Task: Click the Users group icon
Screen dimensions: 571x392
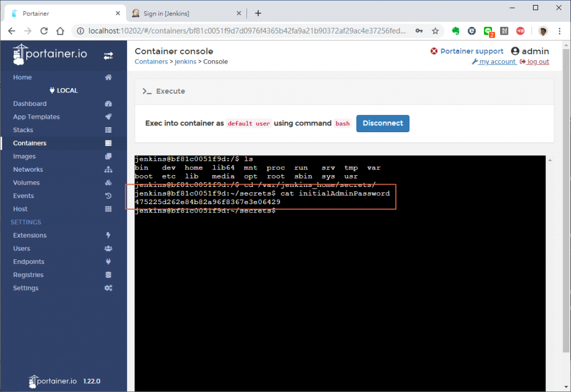Action: point(108,249)
